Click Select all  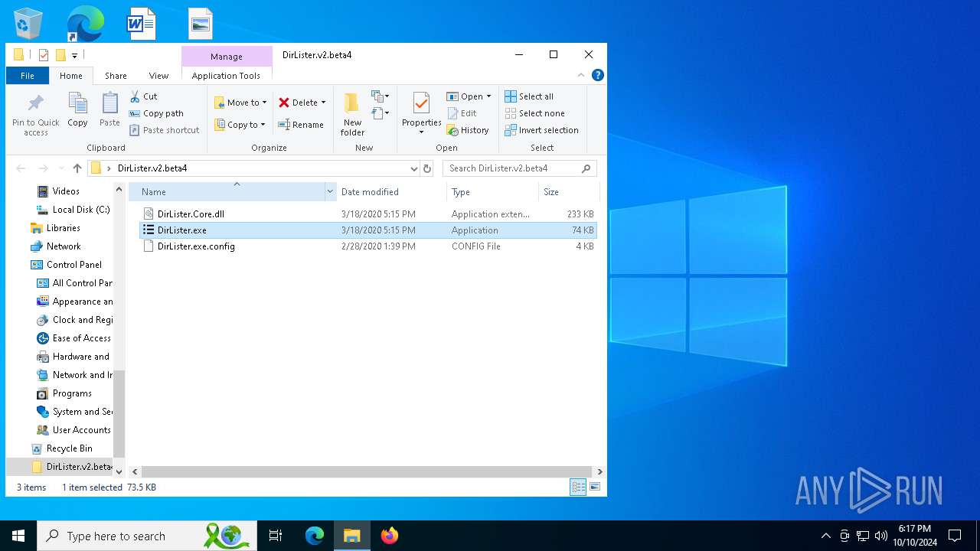529,96
